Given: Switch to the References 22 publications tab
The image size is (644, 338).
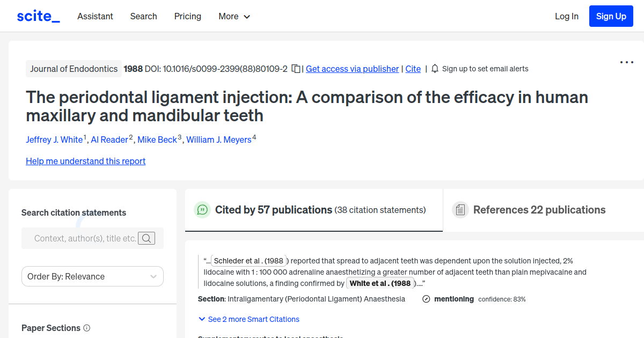Looking at the screenshot, I should tap(539, 210).
